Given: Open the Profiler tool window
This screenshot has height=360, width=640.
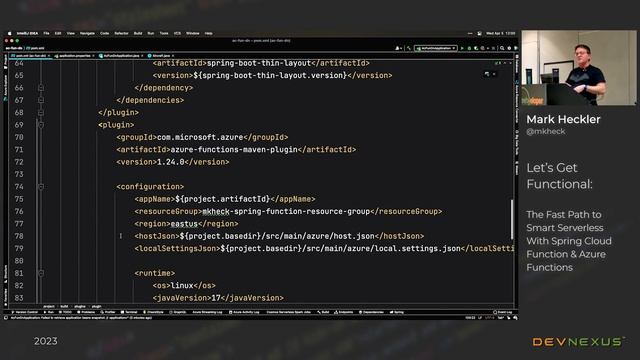Looking at the screenshot, I should point(108,312).
